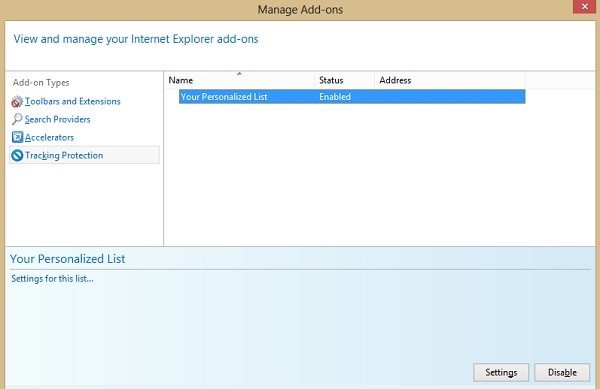Select the Your Personalized List row
Viewport: 600px width, 389px height.
coord(352,97)
